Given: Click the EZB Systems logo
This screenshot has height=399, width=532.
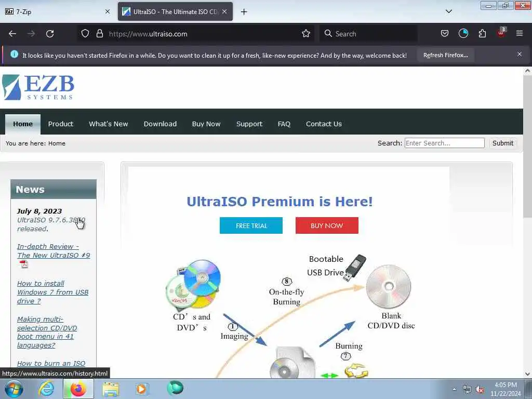Looking at the screenshot, I should click(38, 87).
